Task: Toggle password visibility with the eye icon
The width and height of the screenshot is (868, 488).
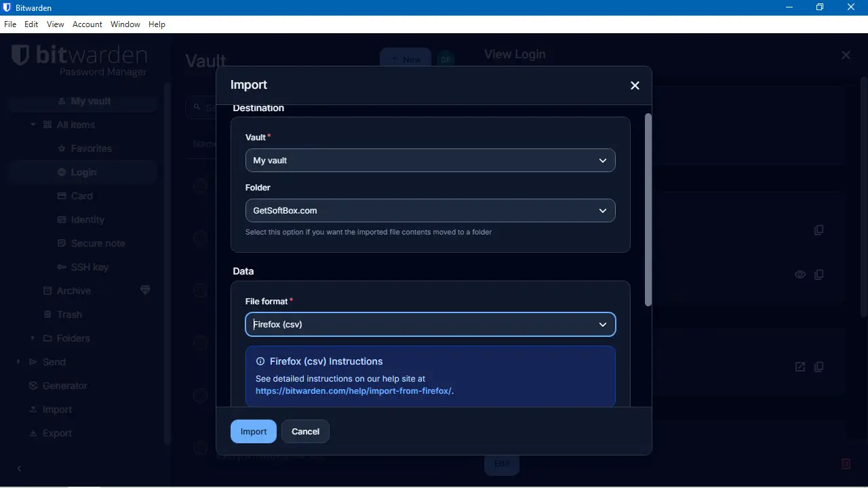Action: coord(800,274)
